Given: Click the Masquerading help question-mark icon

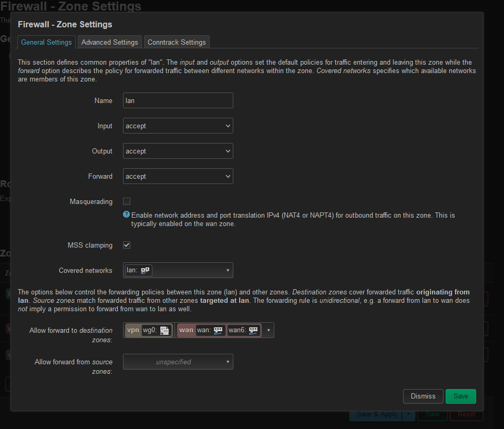Looking at the screenshot, I should click(126, 214).
